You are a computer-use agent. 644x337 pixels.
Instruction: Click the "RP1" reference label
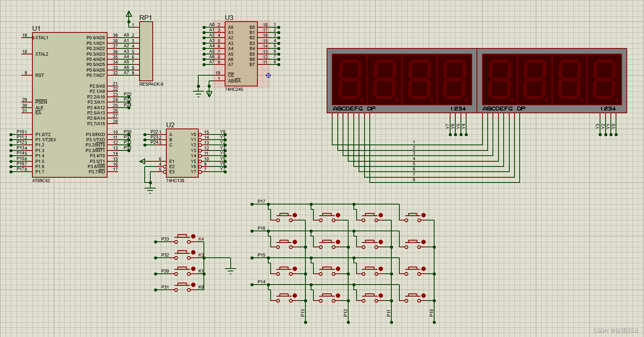[x=146, y=18]
